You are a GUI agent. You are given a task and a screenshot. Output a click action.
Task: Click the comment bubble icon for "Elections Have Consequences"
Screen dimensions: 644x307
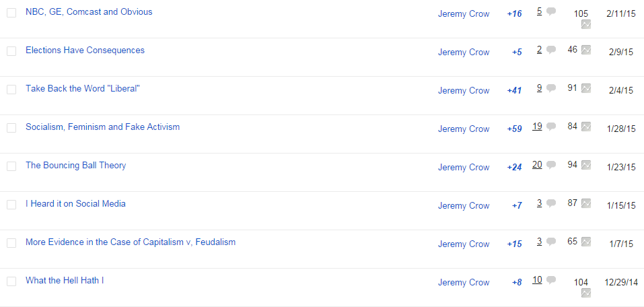click(x=551, y=50)
